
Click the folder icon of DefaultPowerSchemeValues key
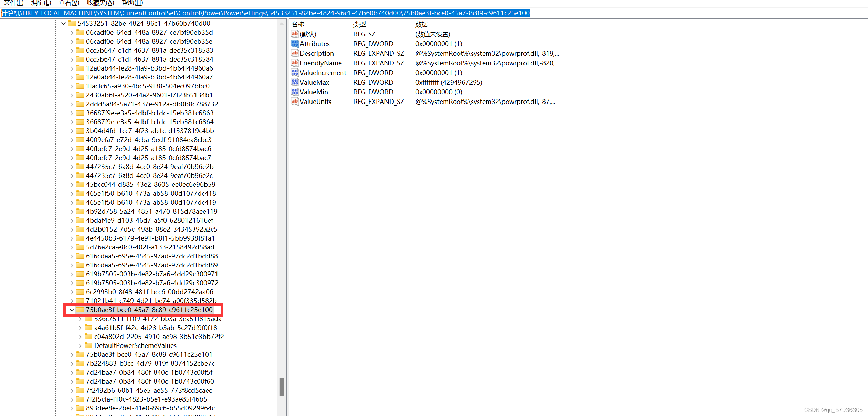pos(88,345)
